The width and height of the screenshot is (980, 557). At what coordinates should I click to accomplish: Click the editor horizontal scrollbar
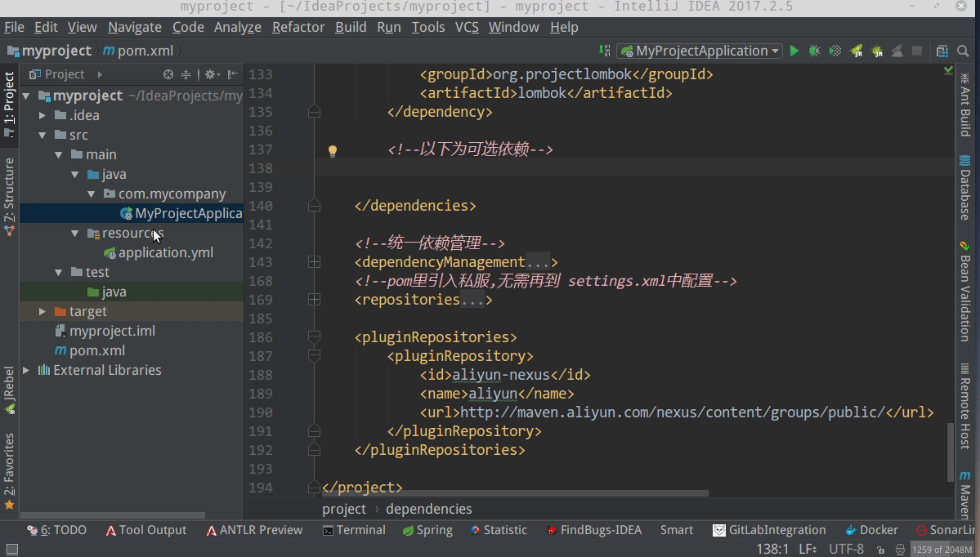coord(515,493)
